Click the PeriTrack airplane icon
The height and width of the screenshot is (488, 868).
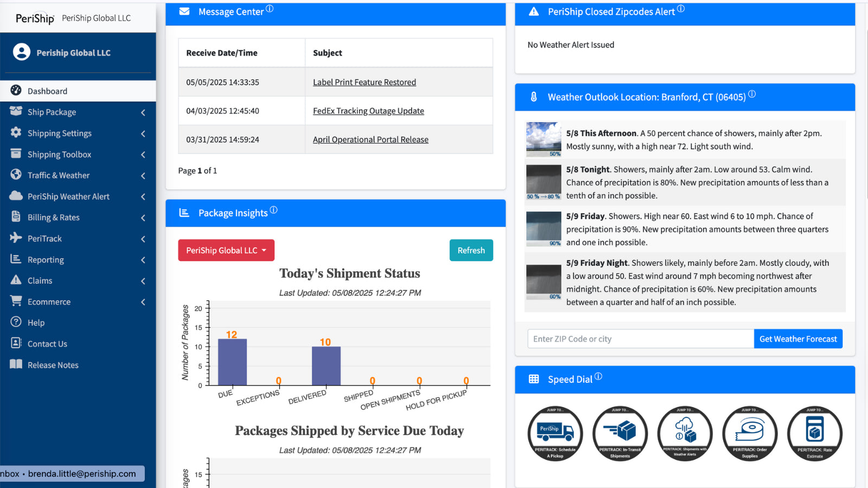click(x=16, y=237)
